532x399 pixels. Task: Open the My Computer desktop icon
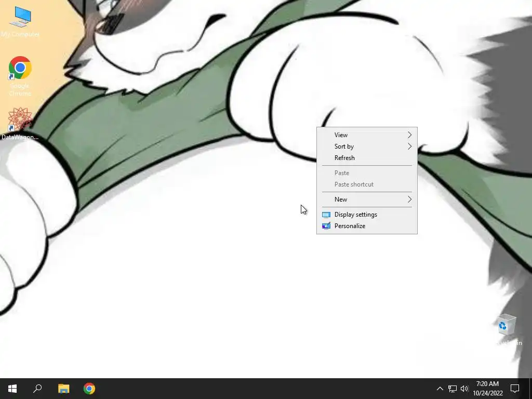tap(20, 21)
